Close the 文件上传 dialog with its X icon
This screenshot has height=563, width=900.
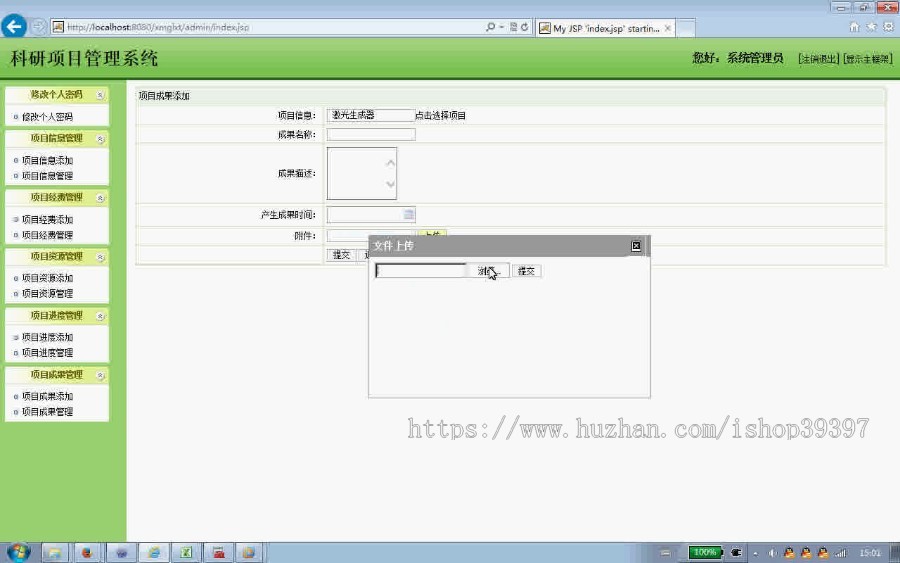(636, 246)
